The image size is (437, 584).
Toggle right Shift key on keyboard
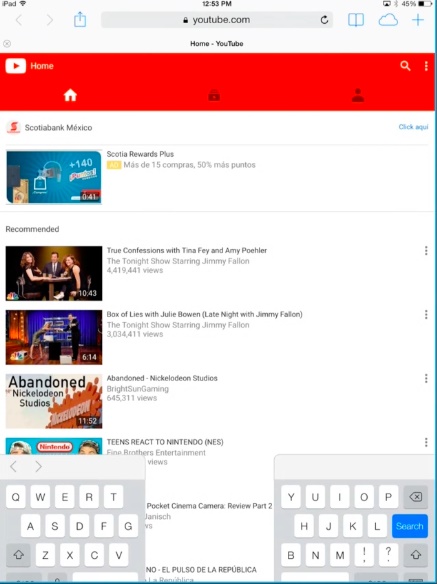tap(415, 555)
